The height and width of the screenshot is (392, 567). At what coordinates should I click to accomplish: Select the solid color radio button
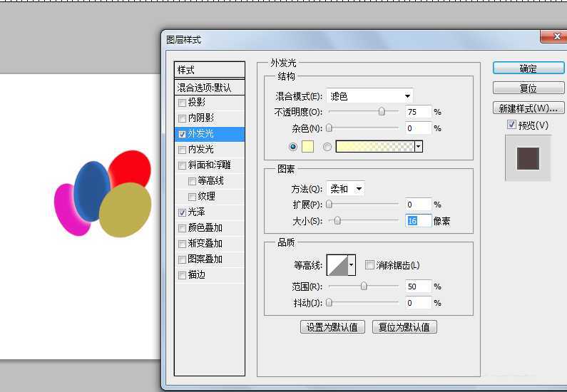click(293, 147)
